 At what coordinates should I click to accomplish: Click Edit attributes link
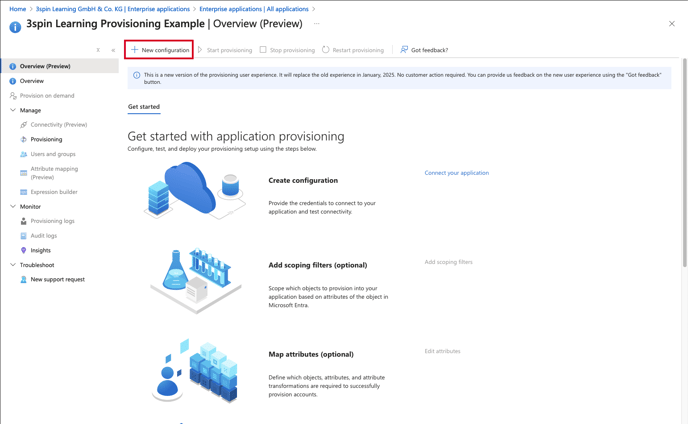[442, 351]
